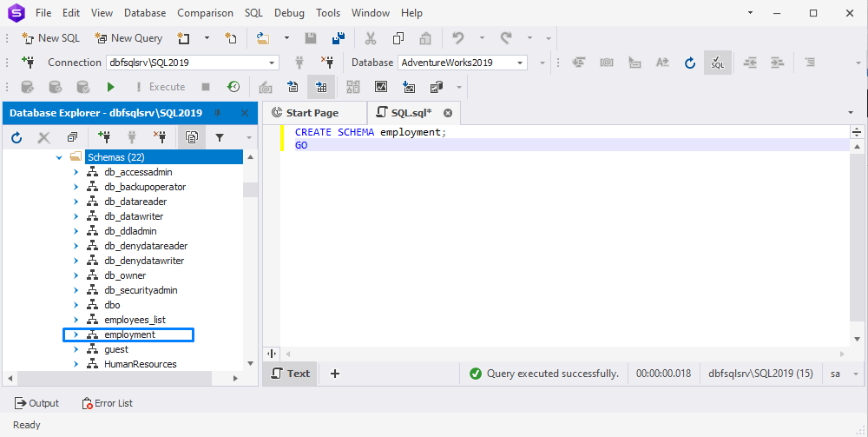Toggle the copy documents icon in Database Explorer toolbar
This screenshot has width=868, height=437.
(x=192, y=137)
